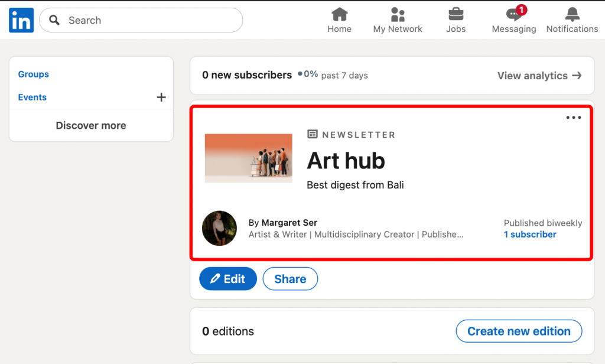Viewport: 605px width, 364px height.
Task: Open the 1 subscriber link
Action: click(530, 235)
